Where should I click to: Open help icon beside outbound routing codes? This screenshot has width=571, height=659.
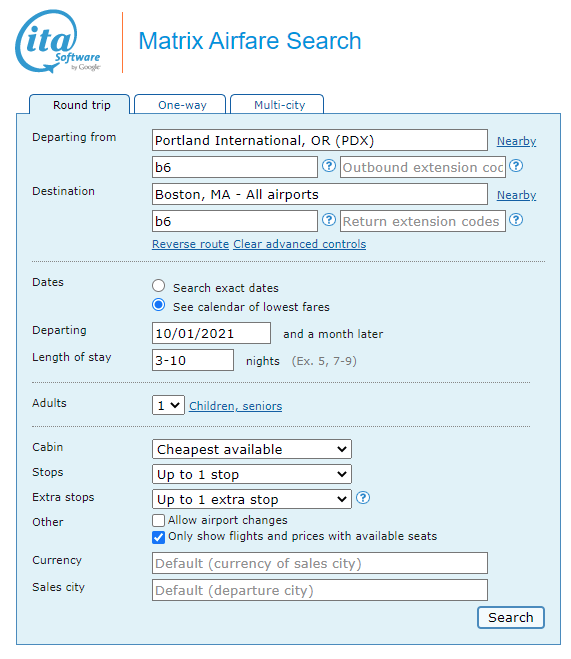[x=329, y=166]
